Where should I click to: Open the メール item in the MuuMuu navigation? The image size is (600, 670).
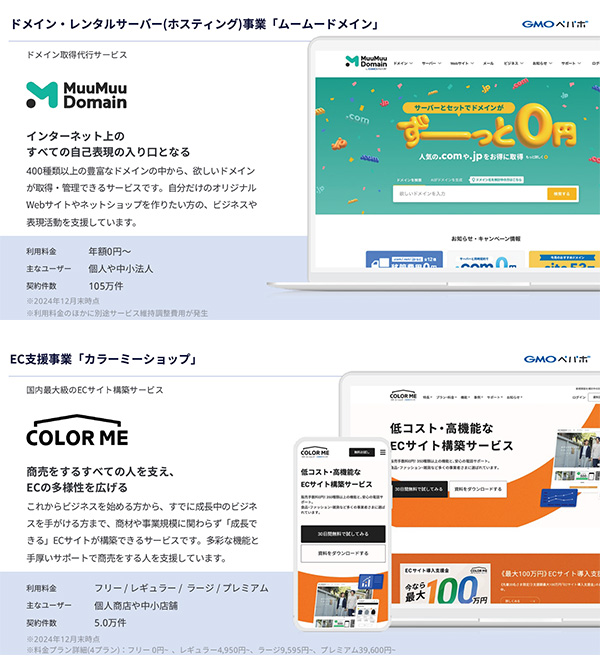point(488,63)
